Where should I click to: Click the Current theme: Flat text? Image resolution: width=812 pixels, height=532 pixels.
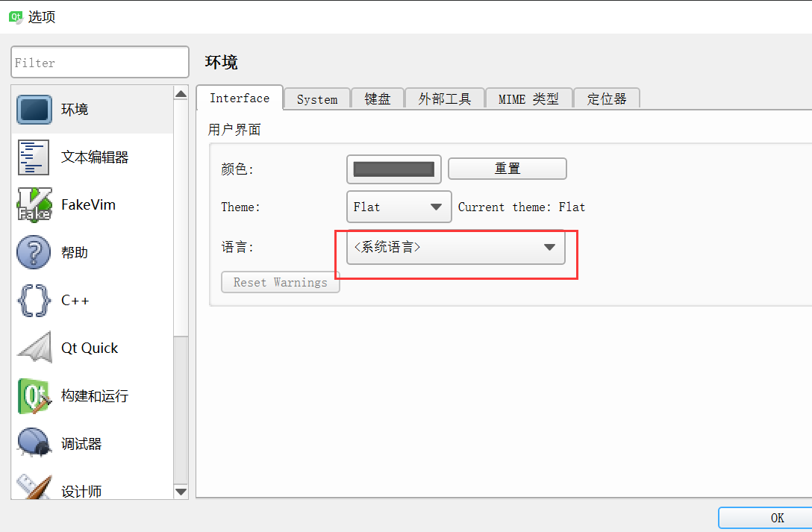pyautogui.click(x=522, y=207)
